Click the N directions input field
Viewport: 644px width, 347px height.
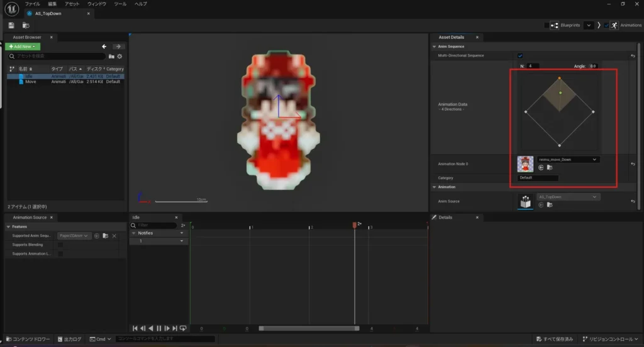533,66
